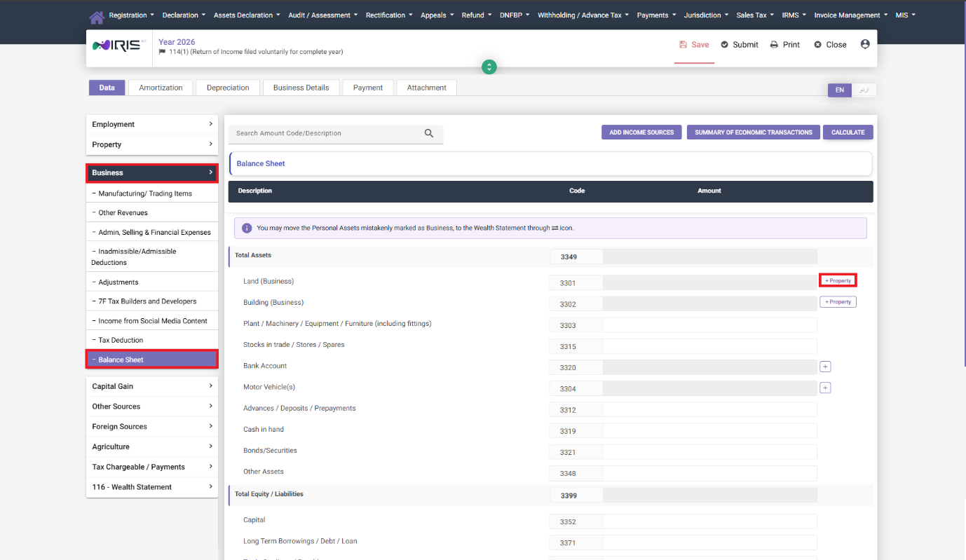Expand Tax Chargeable / Payments section
The height and width of the screenshot is (560, 966).
[x=152, y=467]
